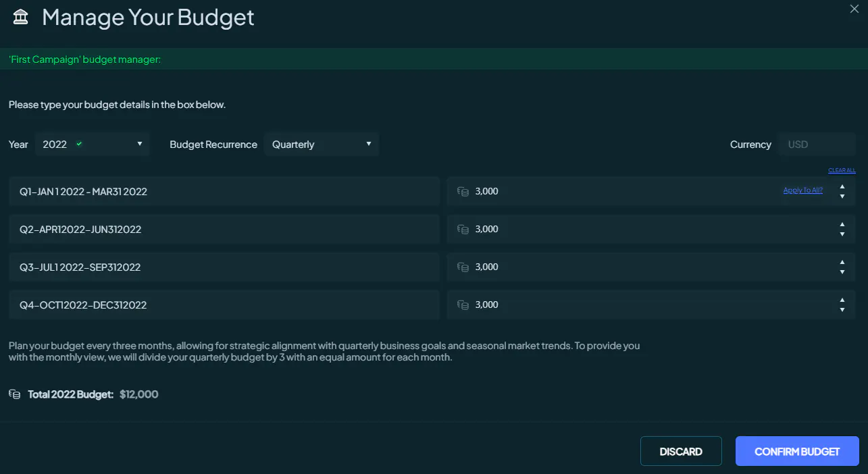Open the Year dropdown

click(93, 144)
